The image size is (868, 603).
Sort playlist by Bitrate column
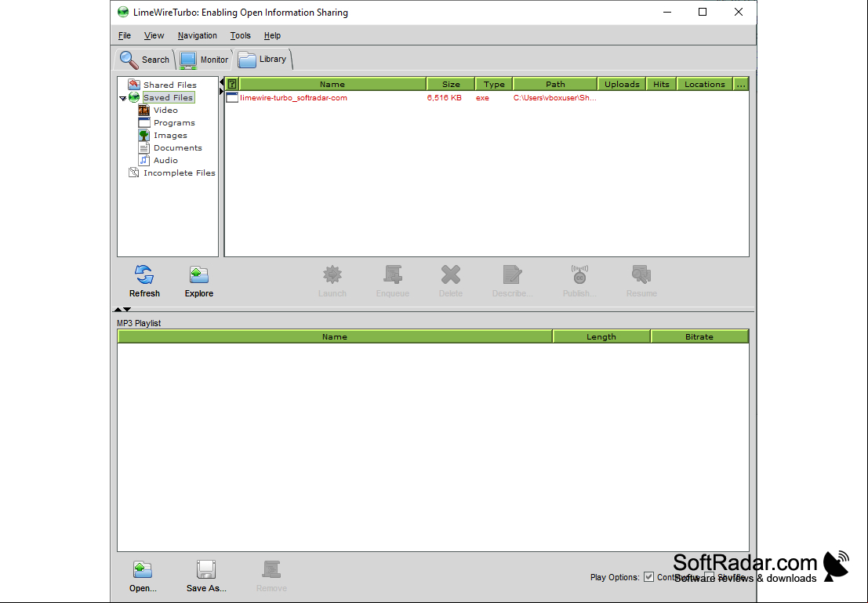click(x=699, y=336)
